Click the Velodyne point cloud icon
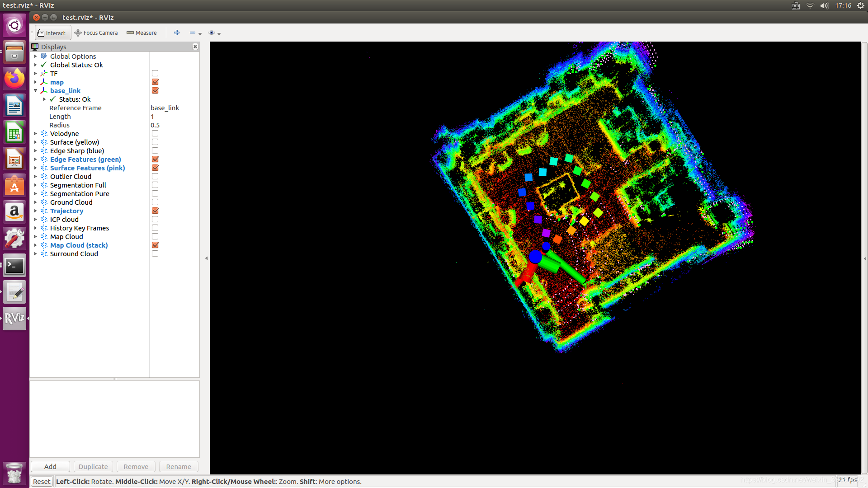 [44, 133]
